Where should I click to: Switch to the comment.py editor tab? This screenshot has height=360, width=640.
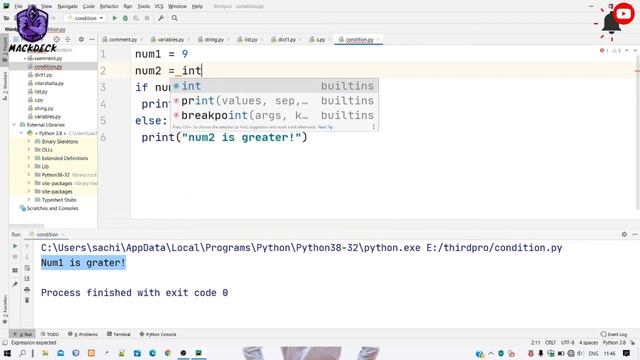123,40
